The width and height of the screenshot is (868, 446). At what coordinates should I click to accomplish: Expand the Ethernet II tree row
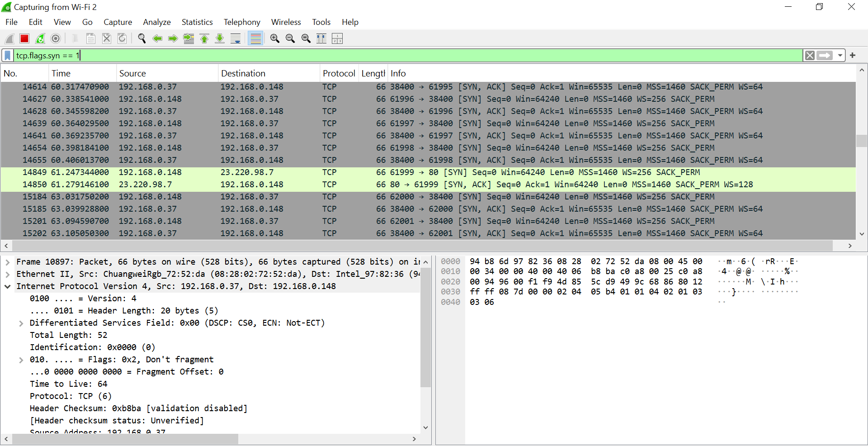8,274
